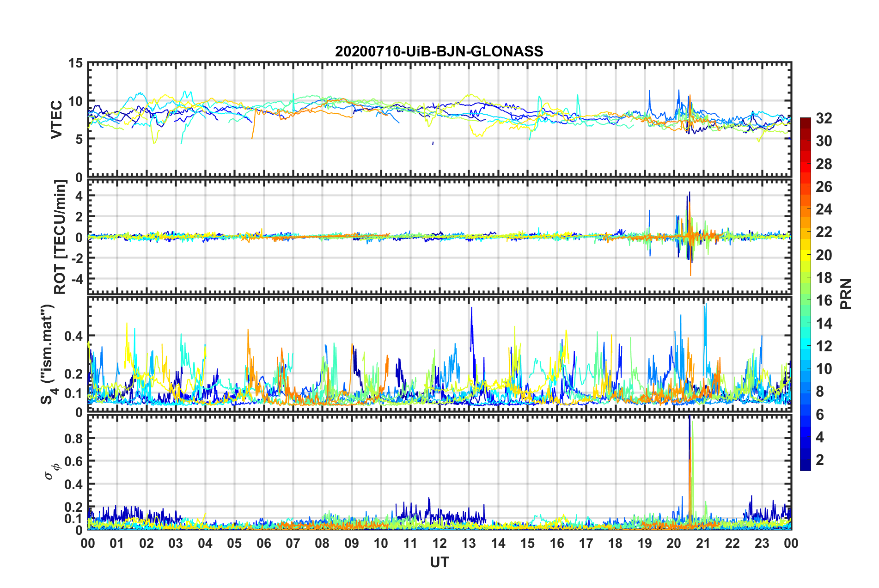Screen dimensions: 879x588
Task: Select colorbar tick label 20
Action: (824, 255)
